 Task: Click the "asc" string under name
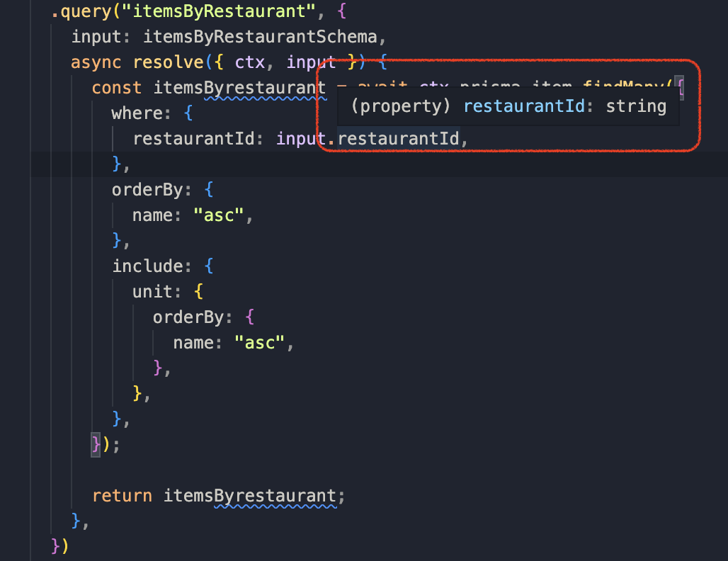click(220, 215)
